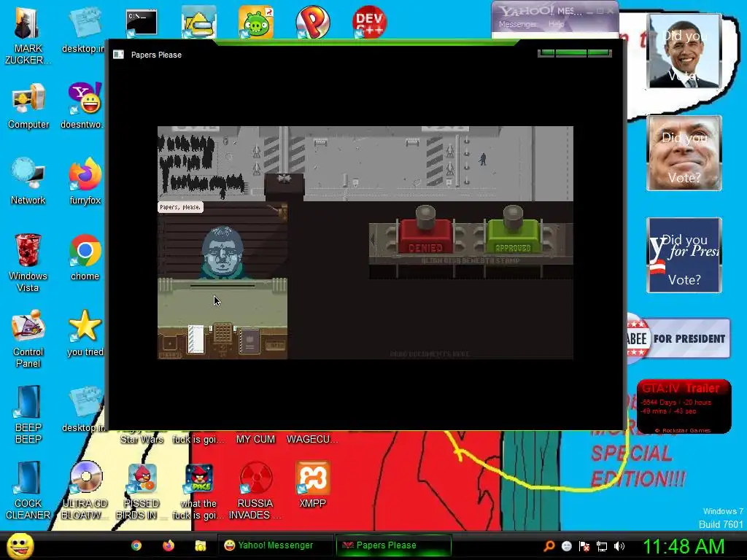This screenshot has height=560, width=747.
Task: Open the Network desktop icon
Action: (x=28, y=182)
